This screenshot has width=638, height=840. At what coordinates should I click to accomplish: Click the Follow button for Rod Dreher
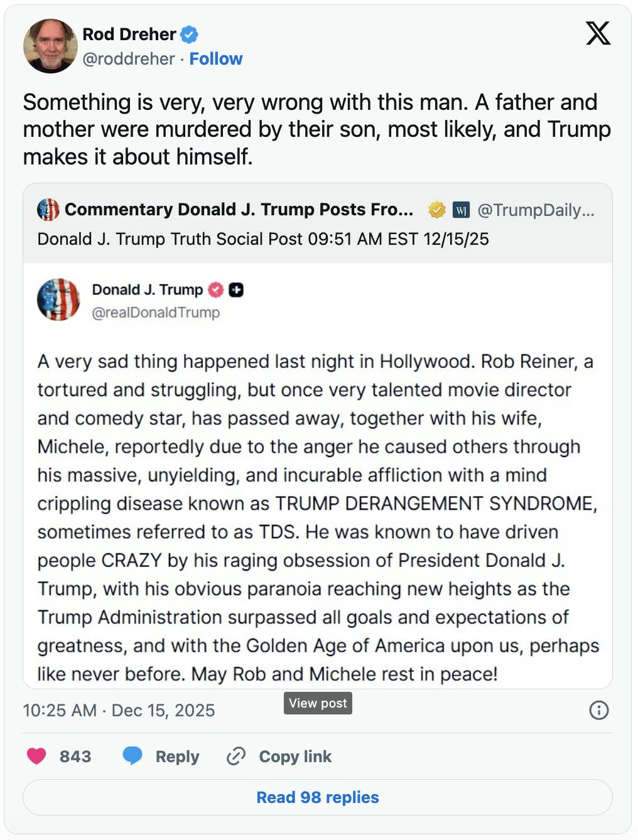coord(217,58)
